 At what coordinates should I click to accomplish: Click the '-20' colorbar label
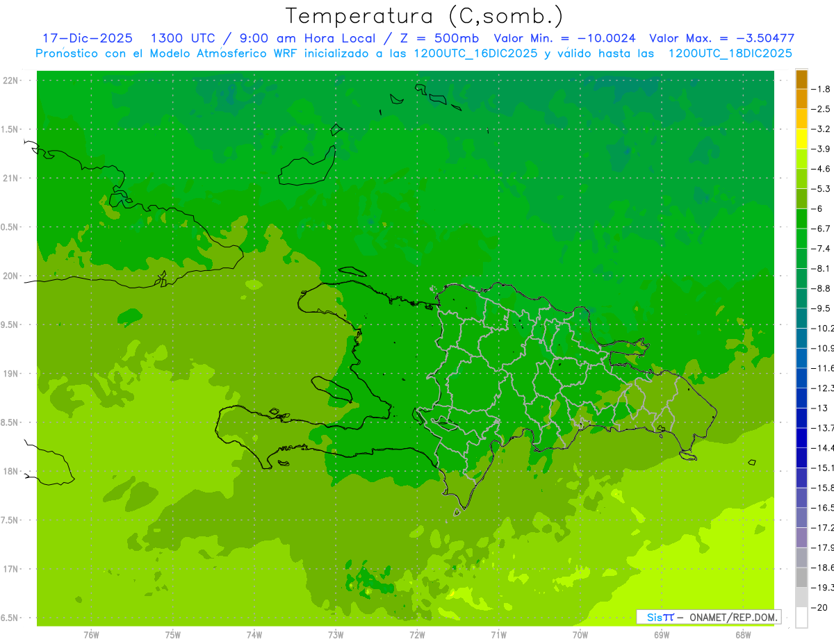coord(819,608)
